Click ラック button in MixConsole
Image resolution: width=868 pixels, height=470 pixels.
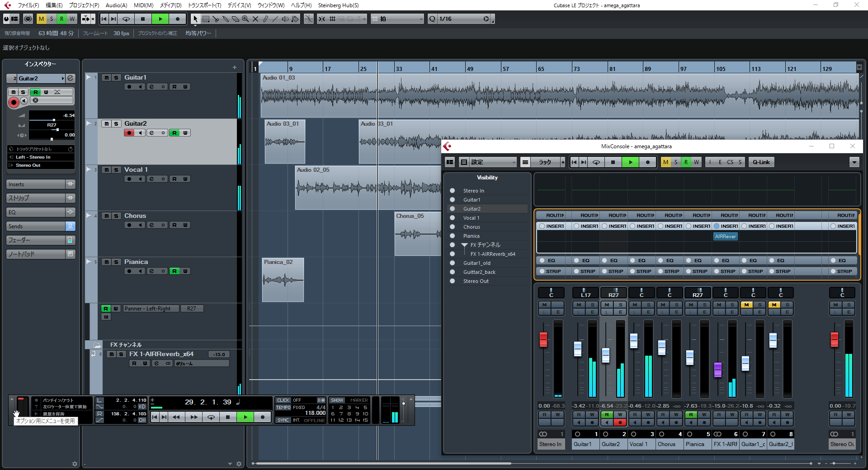[x=545, y=162]
